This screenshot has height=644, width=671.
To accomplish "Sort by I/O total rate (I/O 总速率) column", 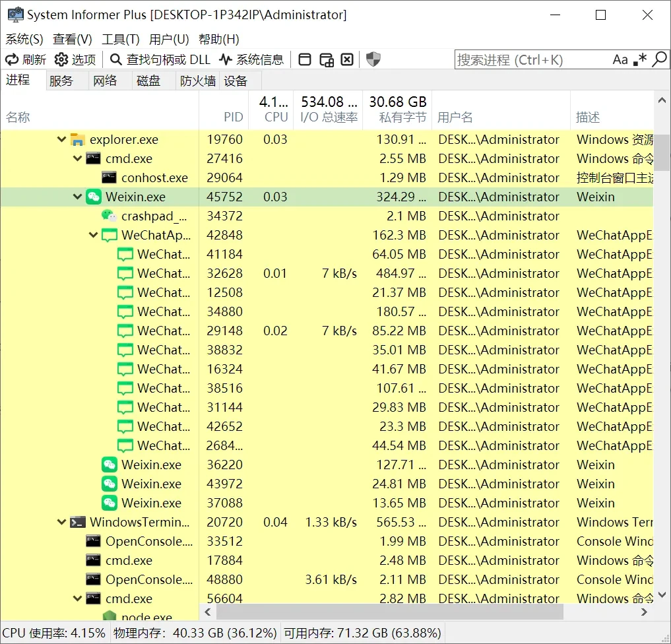I will [328, 110].
